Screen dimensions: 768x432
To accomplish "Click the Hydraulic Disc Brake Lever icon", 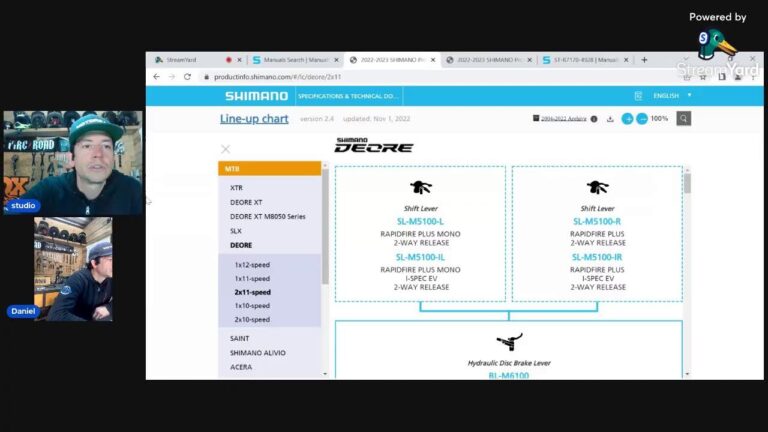I will [x=509, y=341].
